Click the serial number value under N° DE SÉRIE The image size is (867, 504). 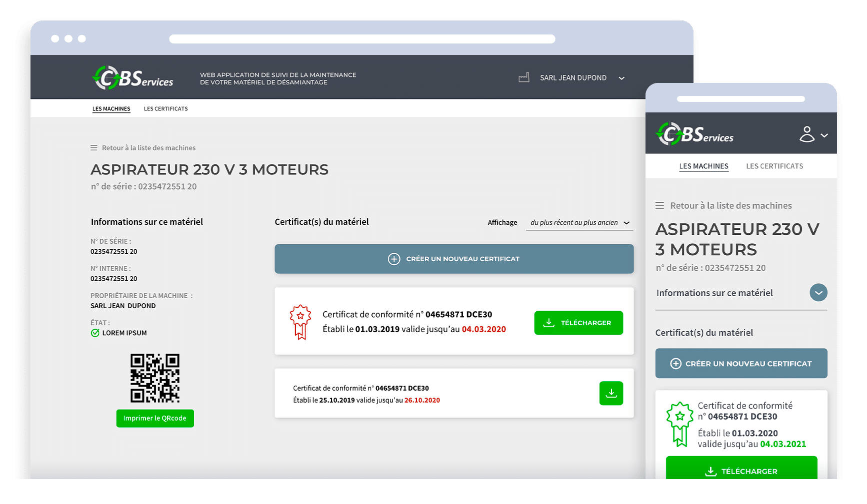(x=113, y=252)
